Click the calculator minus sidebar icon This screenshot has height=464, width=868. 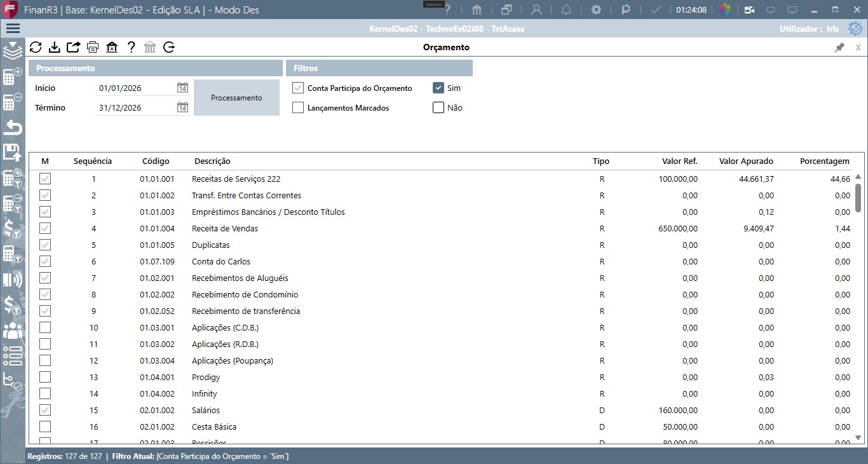13,102
